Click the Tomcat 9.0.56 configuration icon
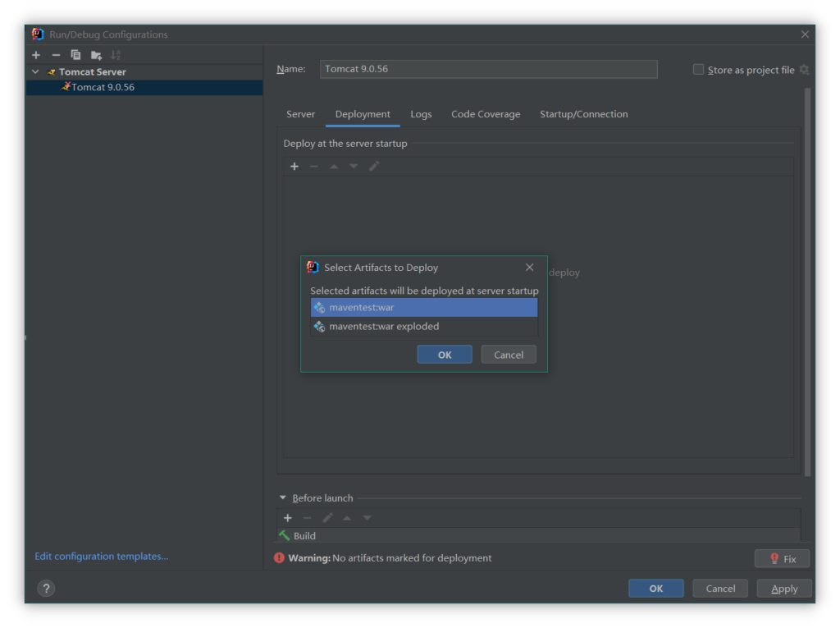840x628 pixels. click(66, 86)
